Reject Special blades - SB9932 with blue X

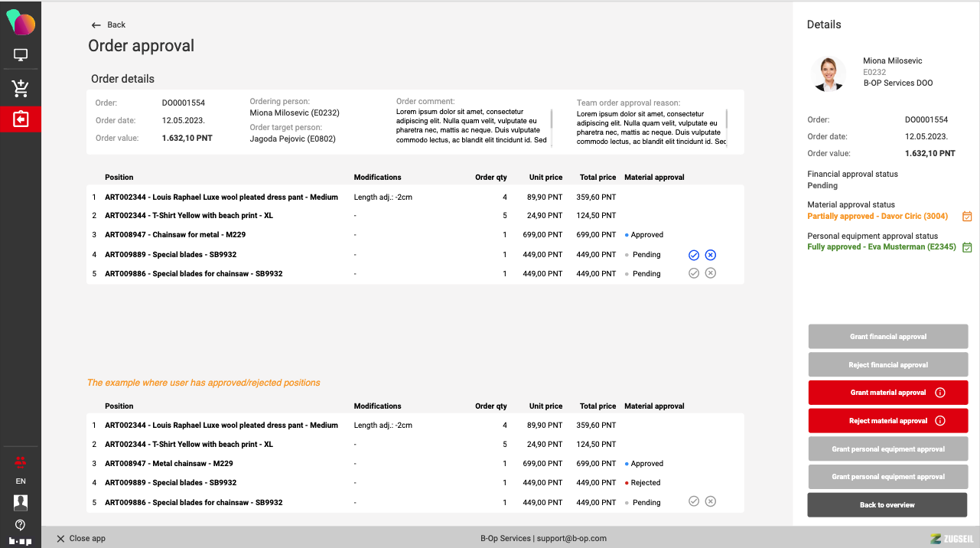711,255
